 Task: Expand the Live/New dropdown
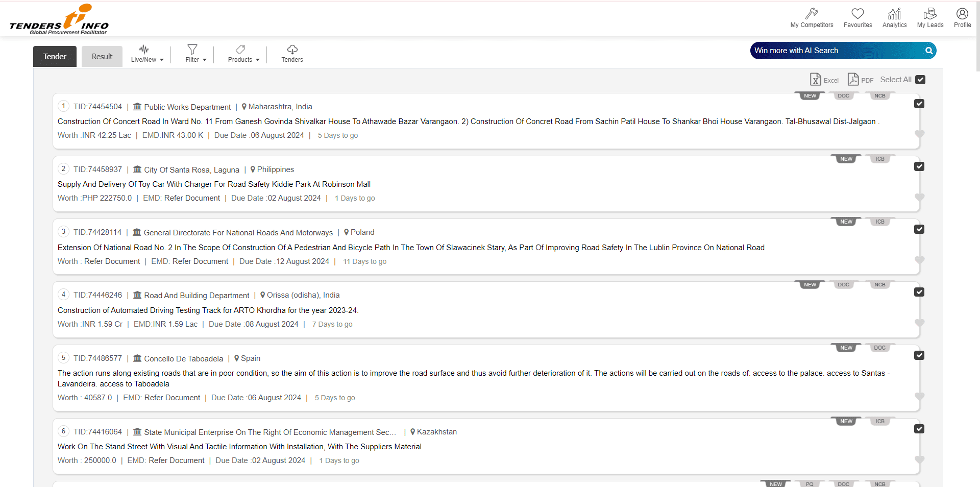(x=147, y=54)
